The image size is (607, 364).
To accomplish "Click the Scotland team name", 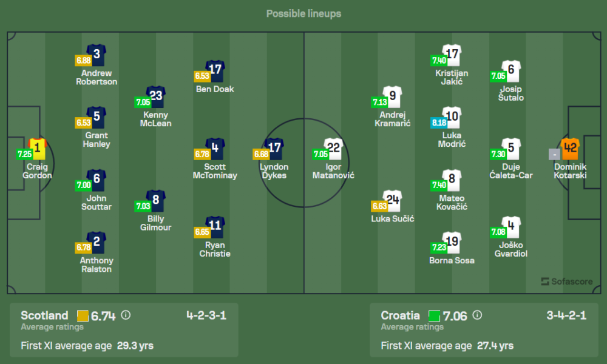I will 44,315.
